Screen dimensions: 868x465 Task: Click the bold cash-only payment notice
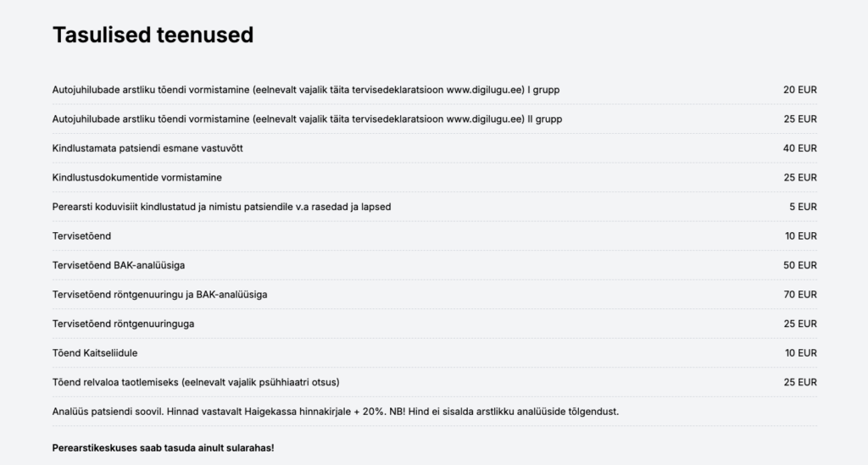click(163, 446)
